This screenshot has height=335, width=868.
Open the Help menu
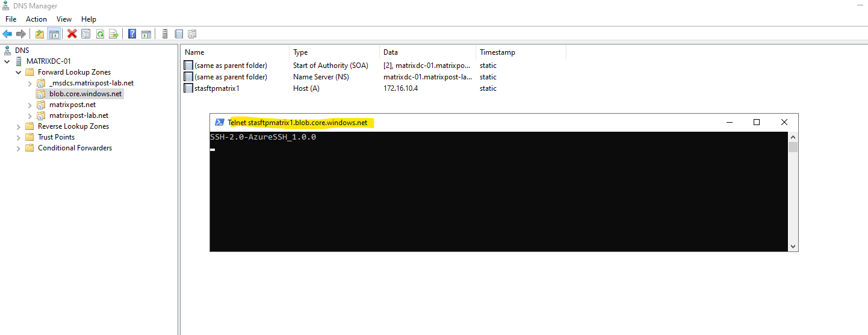[88, 19]
